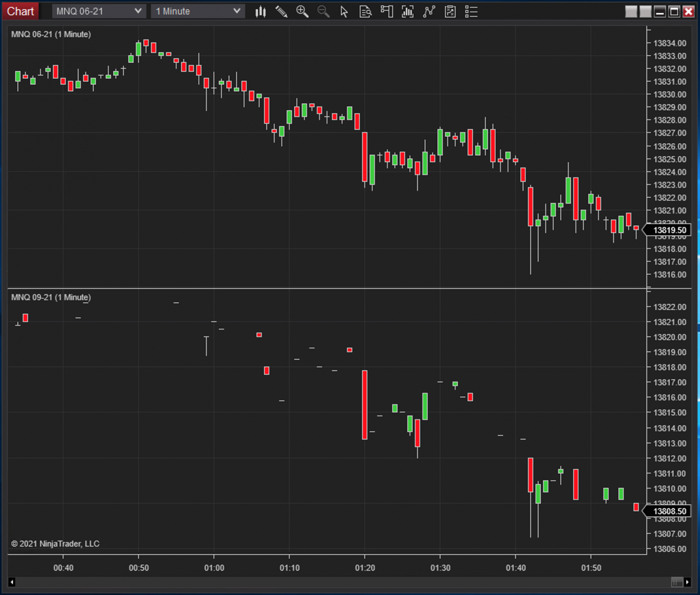The height and width of the screenshot is (595, 700).
Task: Open the drawing tools pencil menu
Action: point(281,11)
